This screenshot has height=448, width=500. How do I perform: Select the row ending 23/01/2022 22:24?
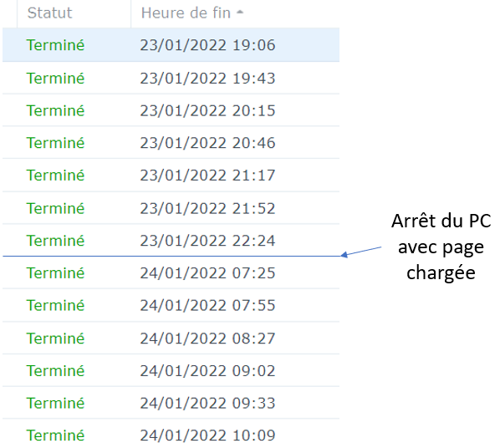click(x=171, y=240)
